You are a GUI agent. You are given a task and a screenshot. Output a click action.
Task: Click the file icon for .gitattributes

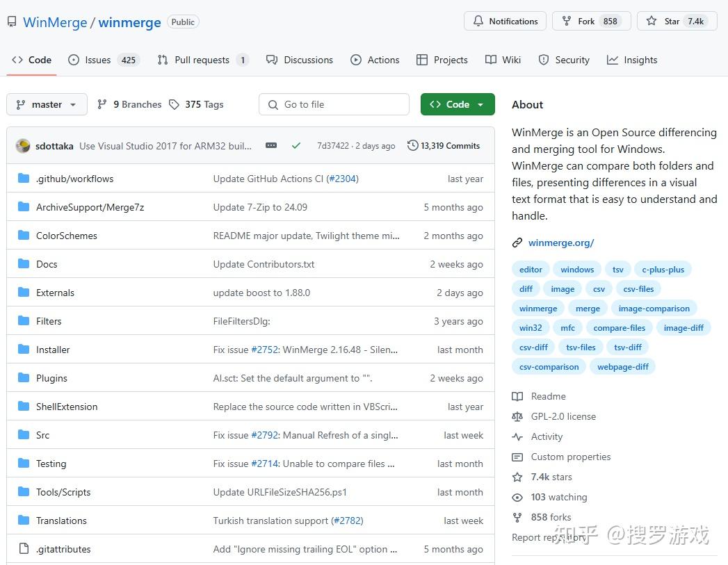point(24,549)
